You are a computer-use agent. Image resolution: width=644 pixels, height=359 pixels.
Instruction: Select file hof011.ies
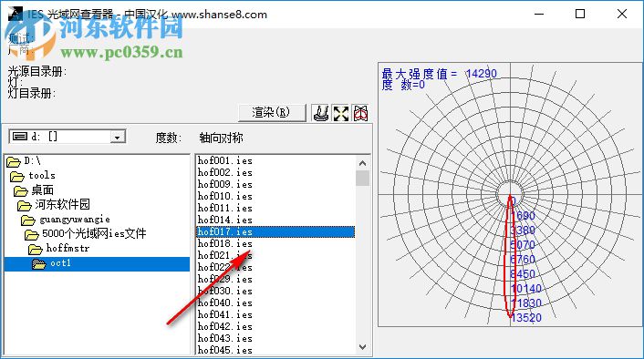pyautogui.click(x=225, y=209)
